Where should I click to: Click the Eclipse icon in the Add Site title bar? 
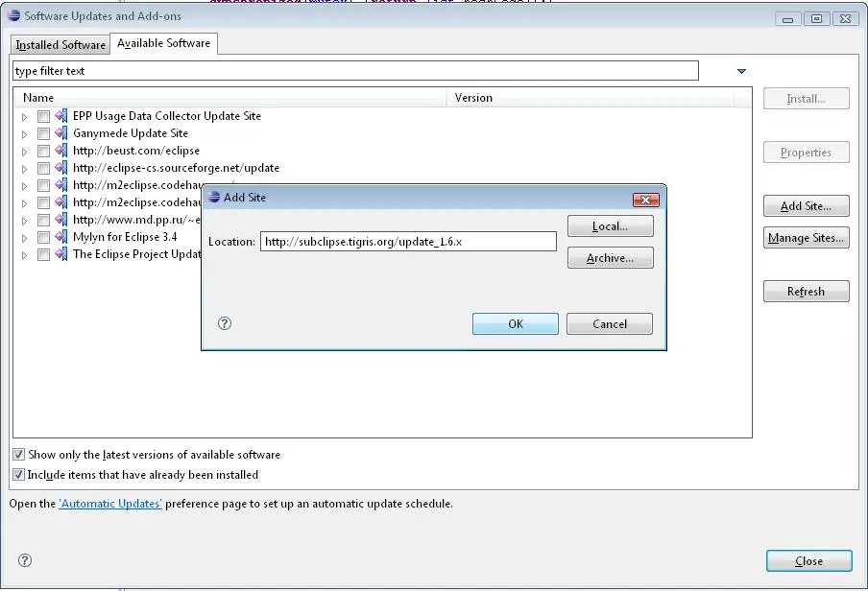click(x=214, y=197)
